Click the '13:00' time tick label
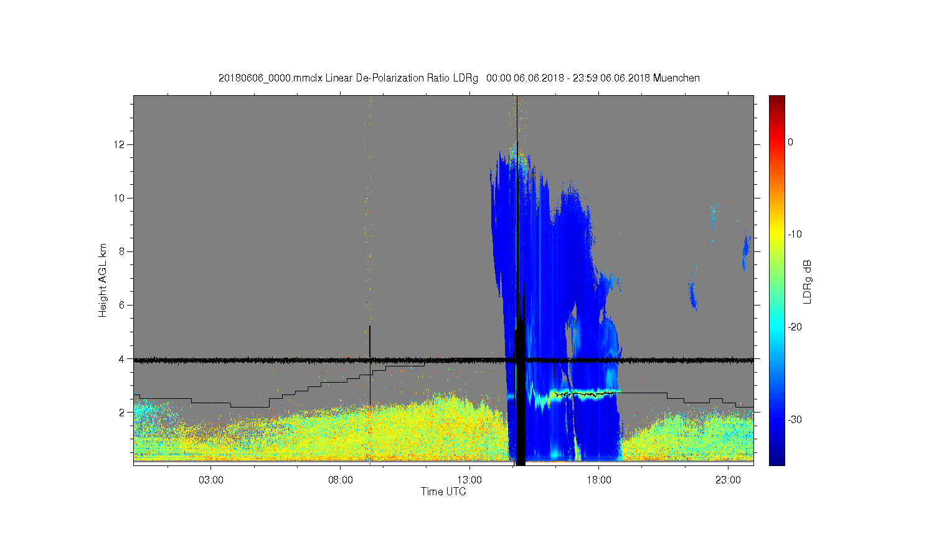The width and height of the screenshot is (934, 560). pos(469,480)
